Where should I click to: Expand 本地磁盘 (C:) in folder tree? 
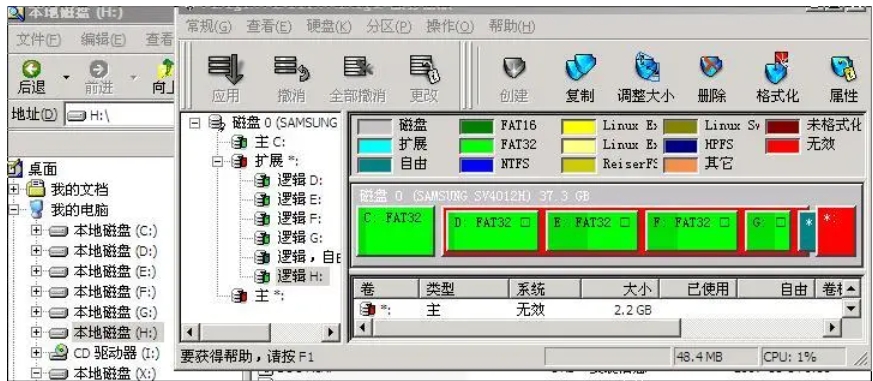click(36, 230)
